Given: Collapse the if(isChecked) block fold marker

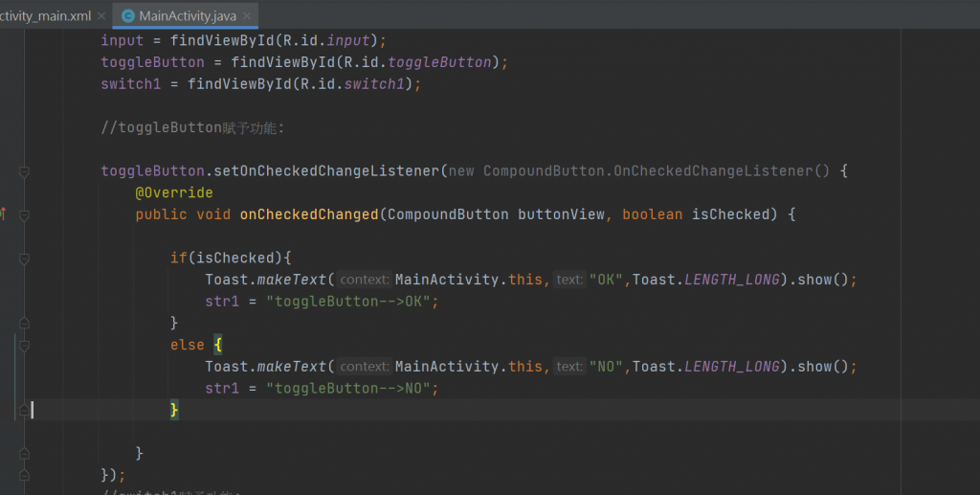Looking at the screenshot, I should pos(24,259).
